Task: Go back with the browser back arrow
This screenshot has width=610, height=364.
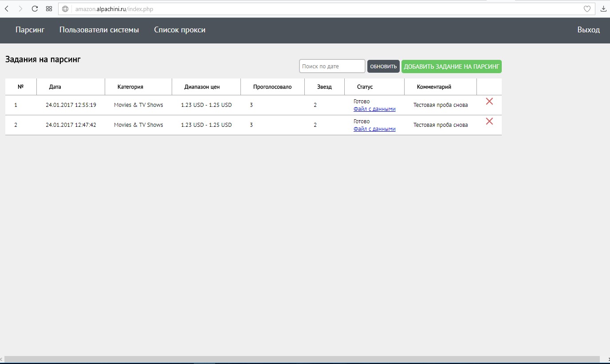Action: (x=6, y=8)
